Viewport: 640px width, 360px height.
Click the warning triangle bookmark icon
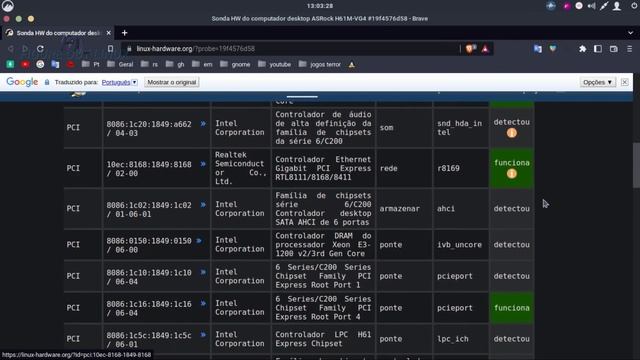coord(352,64)
